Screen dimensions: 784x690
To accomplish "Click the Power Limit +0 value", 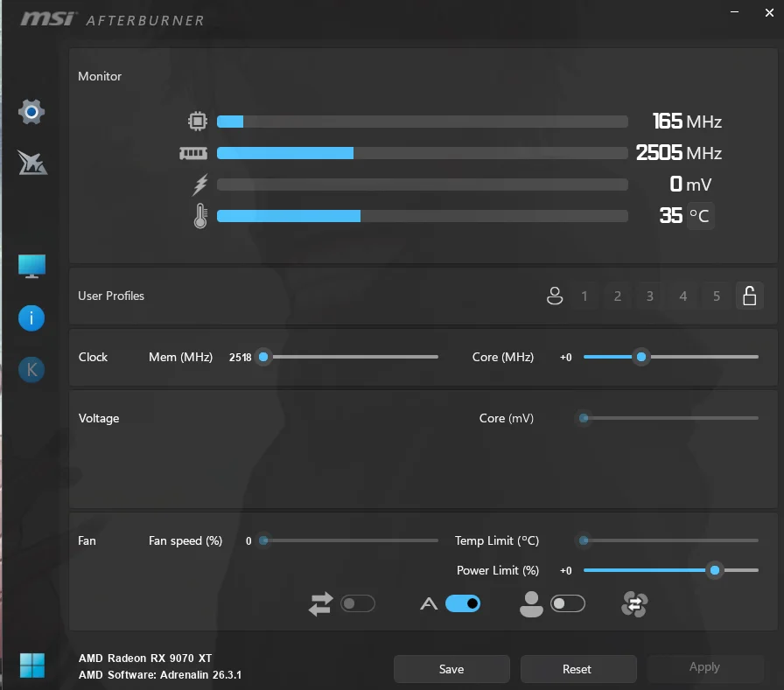I will pyautogui.click(x=565, y=570).
